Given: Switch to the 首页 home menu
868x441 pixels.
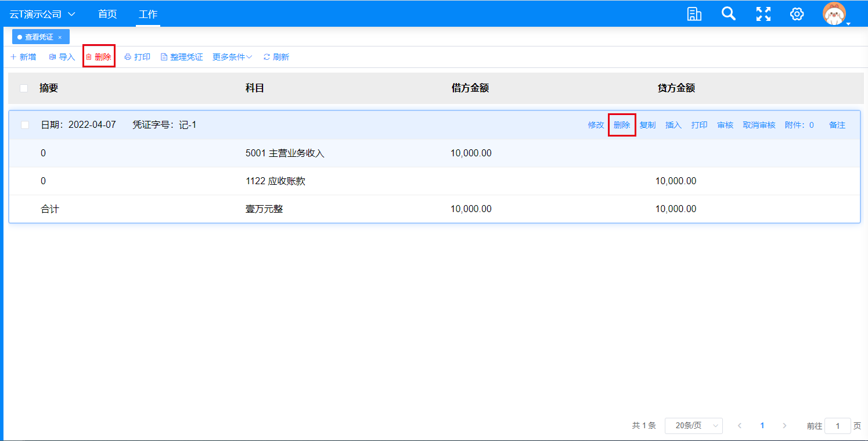Looking at the screenshot, I should click(107, 14).
